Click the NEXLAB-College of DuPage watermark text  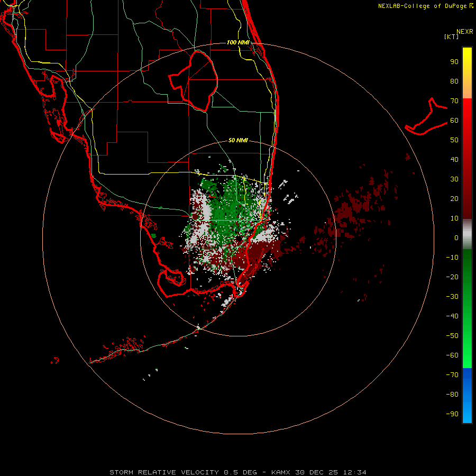click(426, 6)
